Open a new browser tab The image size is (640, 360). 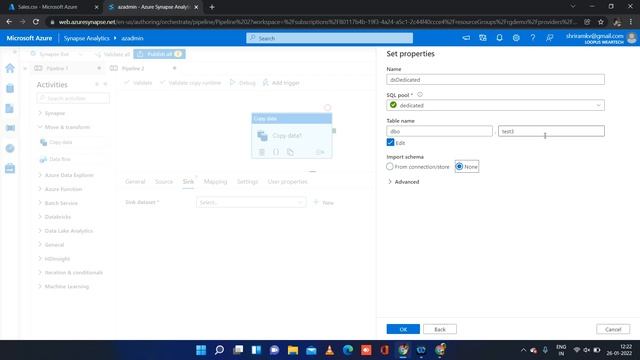(212, 7)
